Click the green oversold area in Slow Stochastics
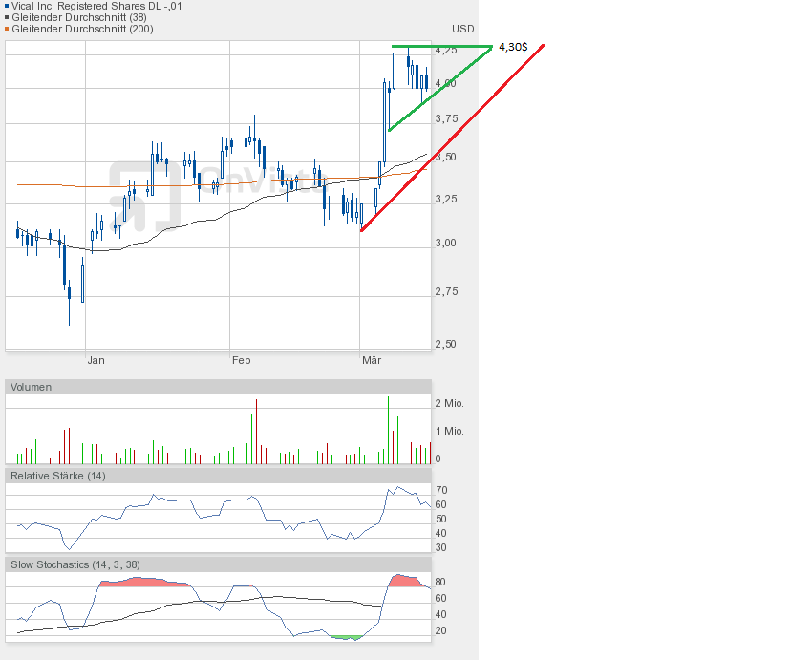The width and height of the screenshot is (812, 660). [346, 636]
